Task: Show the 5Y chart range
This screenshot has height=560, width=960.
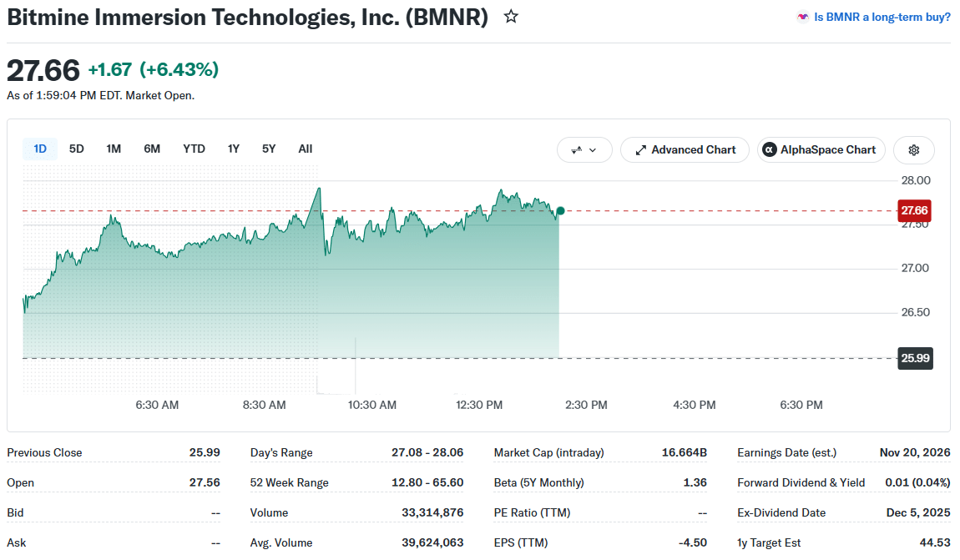Action: coord(269,149)
